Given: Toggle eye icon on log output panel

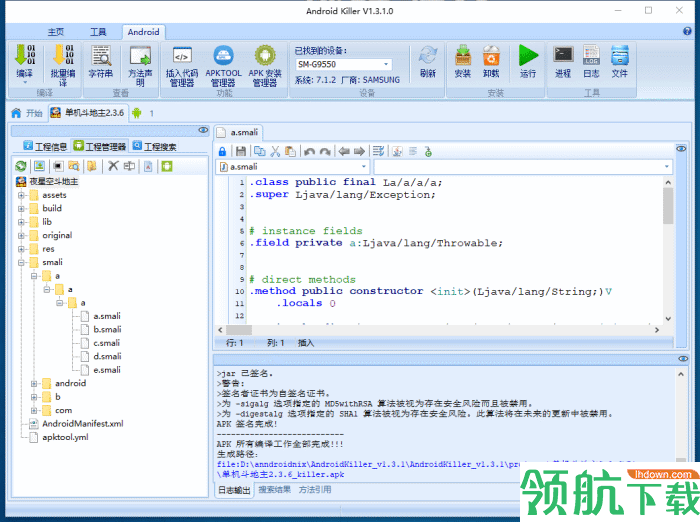Looking at the screenshot, I should [683, 359].
